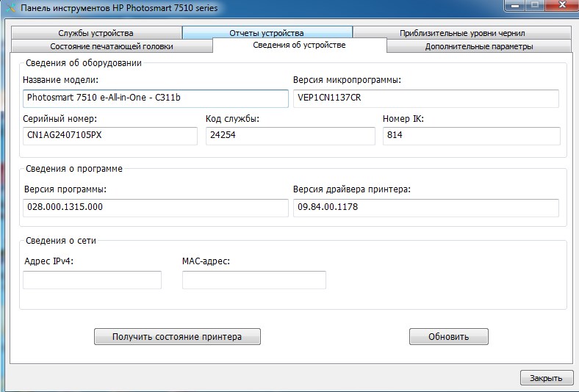579x392 pixels.
Task: Click the Серийный номер: label
Action: click(x=60, y=119)
